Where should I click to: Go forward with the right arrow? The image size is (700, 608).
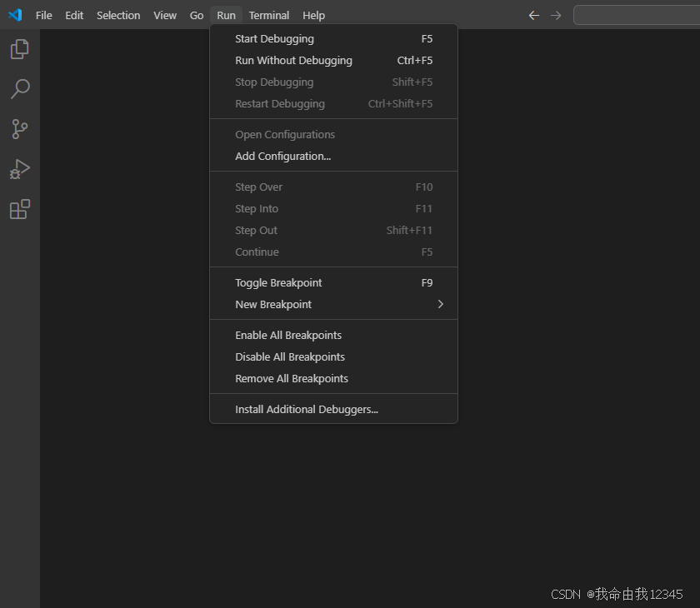click(556, 16)
